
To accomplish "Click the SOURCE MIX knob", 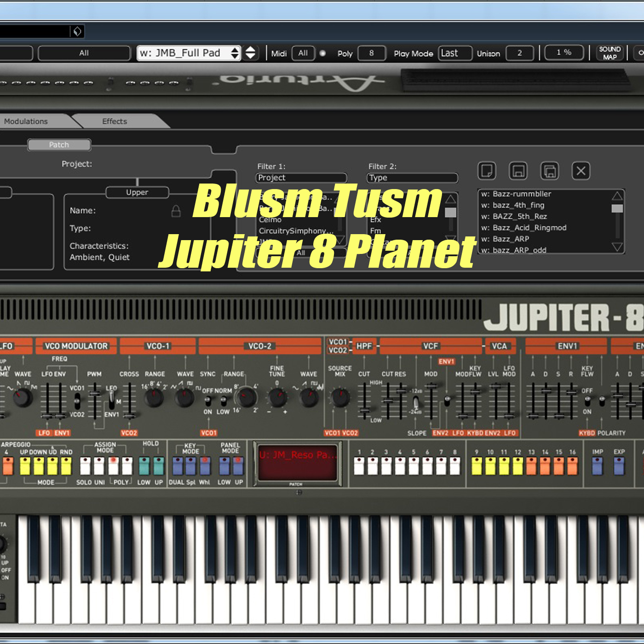I will (x=340, y=397).
